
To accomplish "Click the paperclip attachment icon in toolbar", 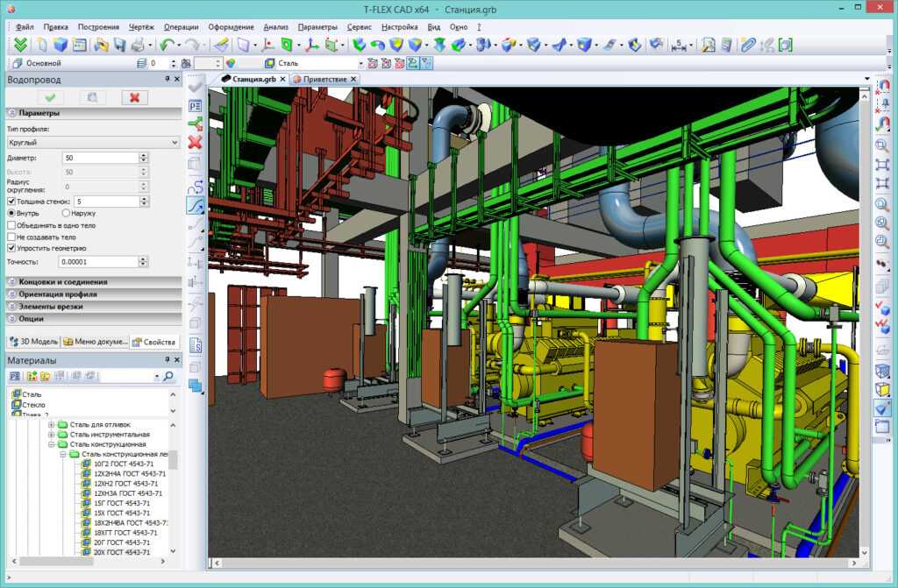I will [x=747, y=45].
